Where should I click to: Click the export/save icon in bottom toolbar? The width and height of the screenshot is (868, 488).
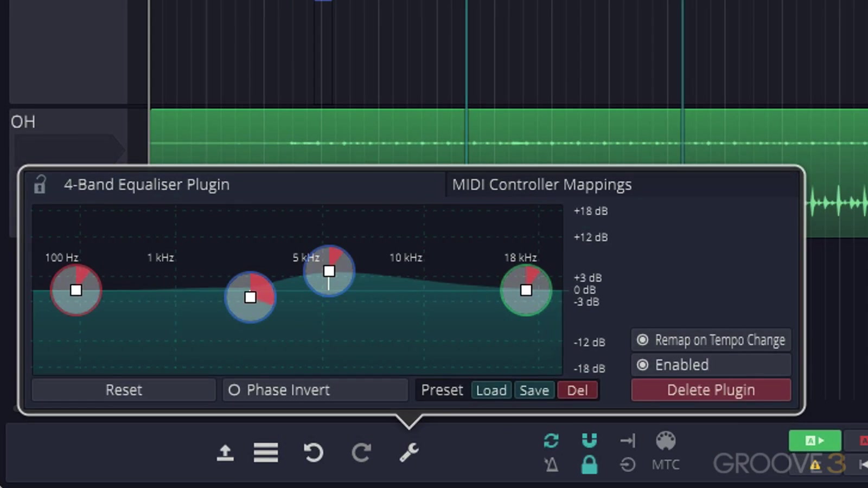click(x=226, y=453)
